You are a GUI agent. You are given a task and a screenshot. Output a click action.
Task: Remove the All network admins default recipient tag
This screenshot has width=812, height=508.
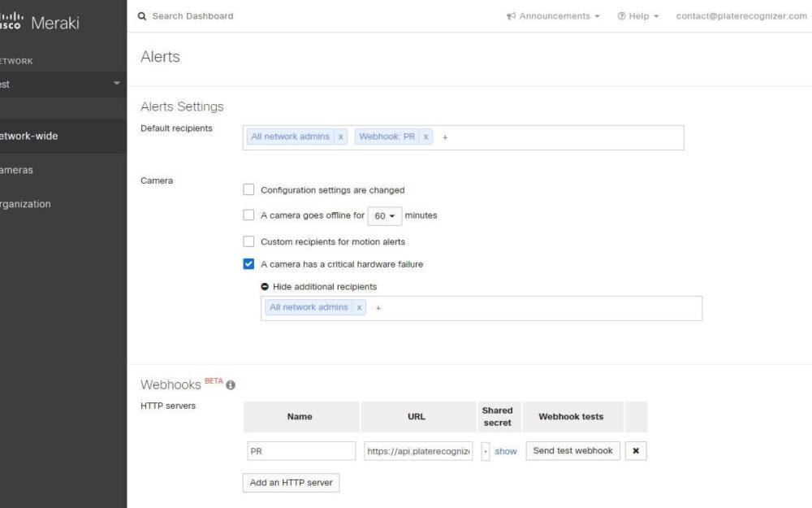click(x=341, y=137)
